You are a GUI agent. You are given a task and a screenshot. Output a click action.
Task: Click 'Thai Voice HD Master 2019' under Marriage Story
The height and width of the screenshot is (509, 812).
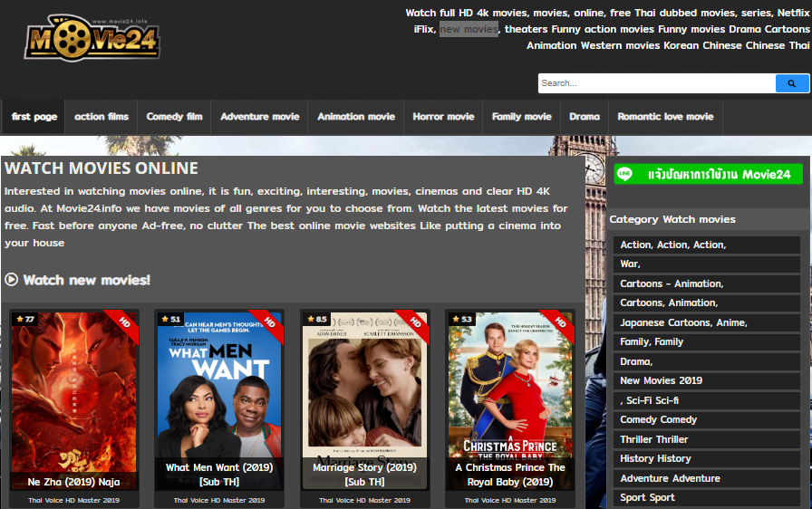(x=365, y=500)
